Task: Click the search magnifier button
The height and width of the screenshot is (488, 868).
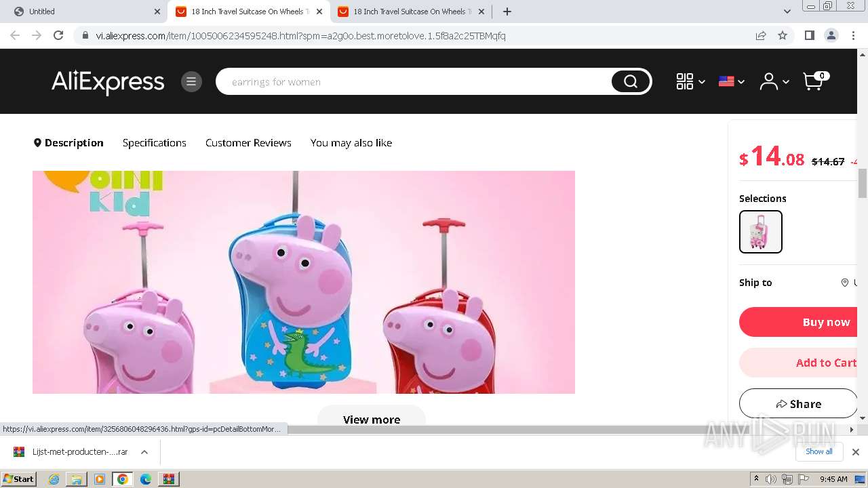Action: tap(631, 82)
